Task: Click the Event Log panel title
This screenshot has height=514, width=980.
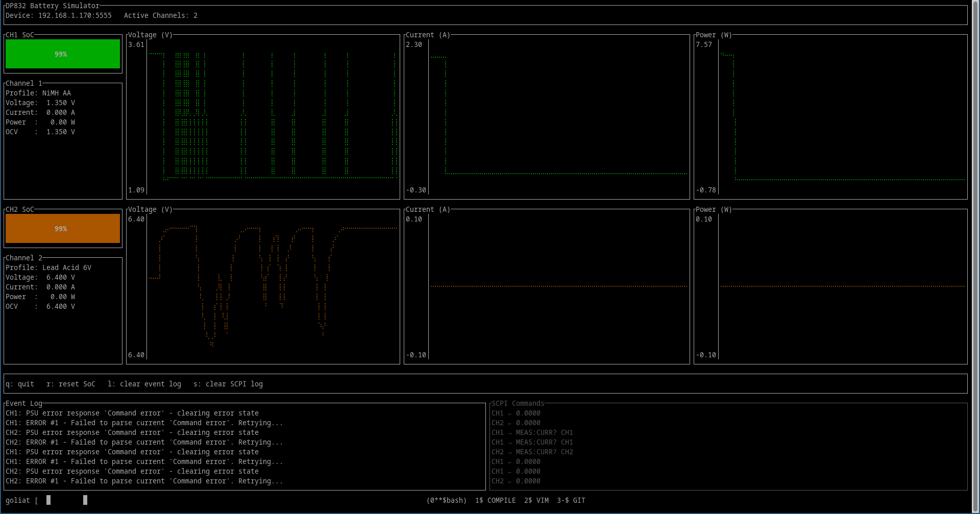Action: [x=23, y=403]
